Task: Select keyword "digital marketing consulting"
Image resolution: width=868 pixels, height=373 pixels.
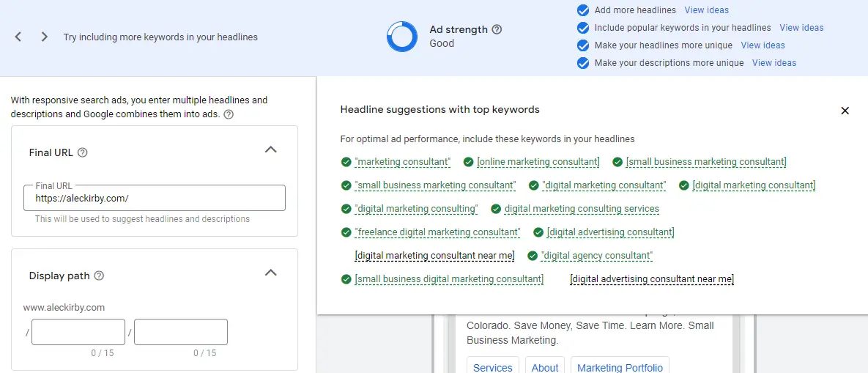Action: click(416, 209)
